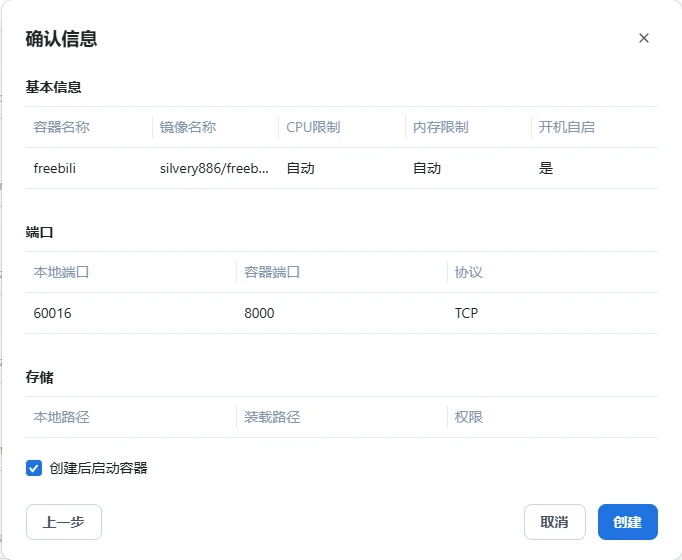682x560 pixels.
Task: Click the 权限 column header
Action: tap(469, 417)
